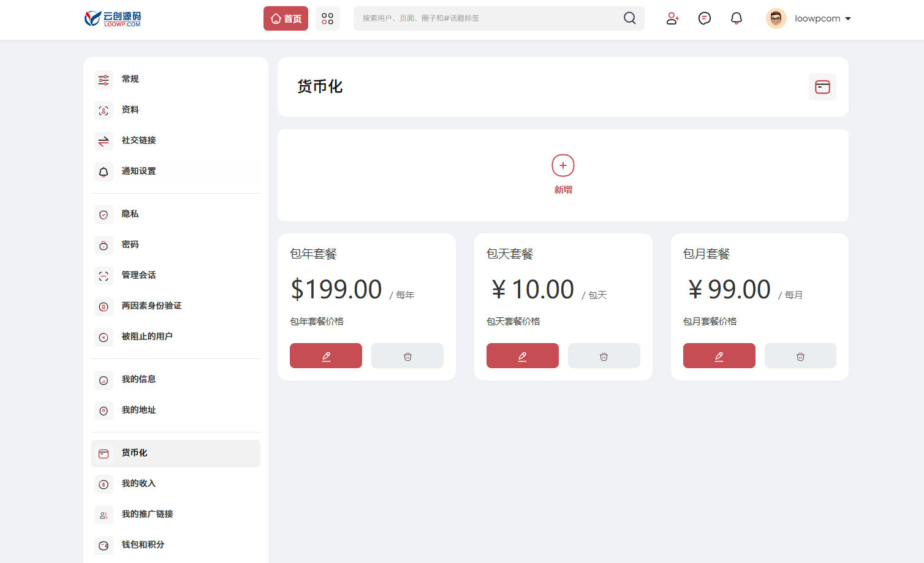924x563 pixels.
Task: Click the 包月套餐 title text
Action: (706, 254)
